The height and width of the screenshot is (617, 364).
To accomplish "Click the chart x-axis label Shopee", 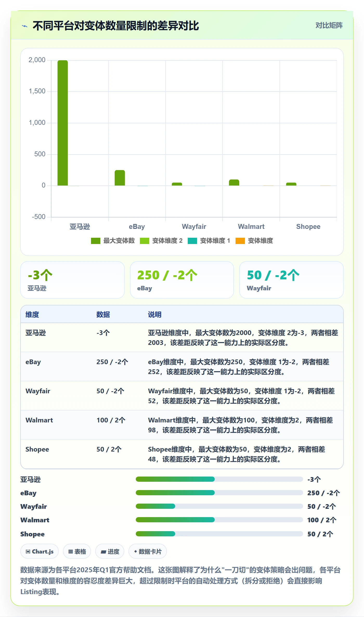I will click(308, 227).
